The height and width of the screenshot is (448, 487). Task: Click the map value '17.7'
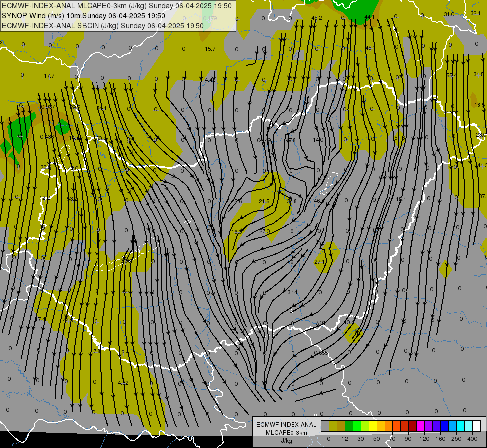(49, 76)
